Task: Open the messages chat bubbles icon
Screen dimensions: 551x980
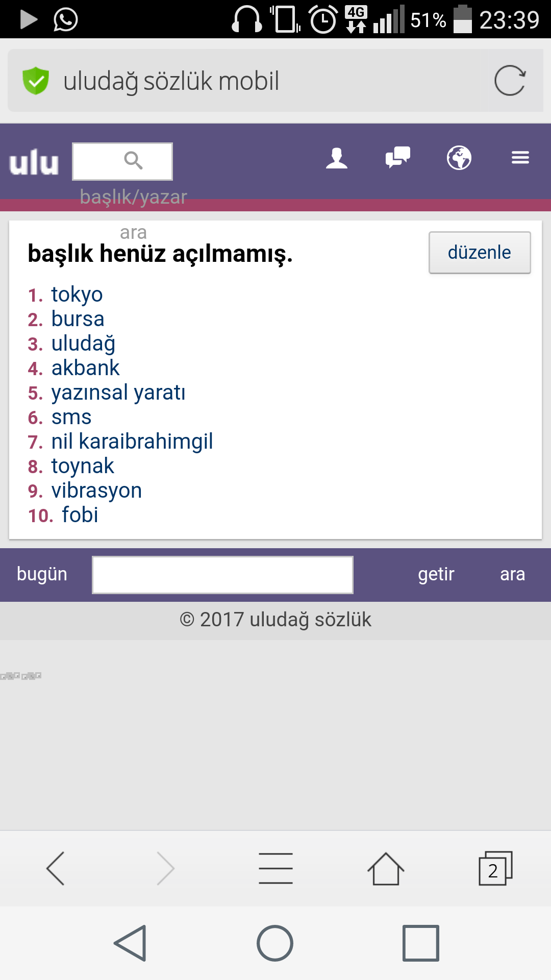Action: click(398, 157)
